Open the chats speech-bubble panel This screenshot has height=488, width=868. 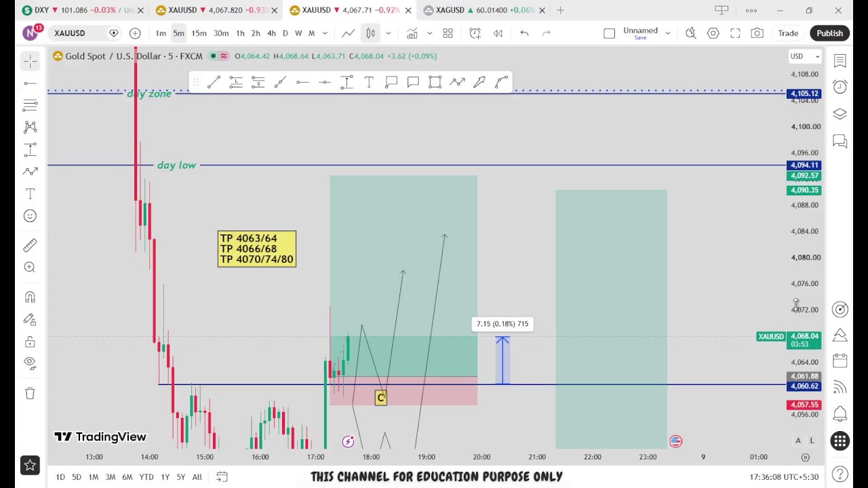(x=840, y=141)
